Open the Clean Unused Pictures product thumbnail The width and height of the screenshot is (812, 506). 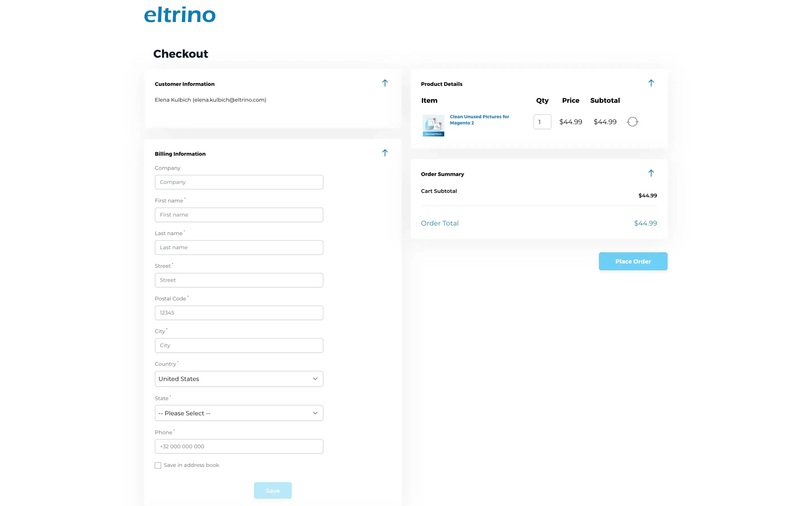click(433, 126)
